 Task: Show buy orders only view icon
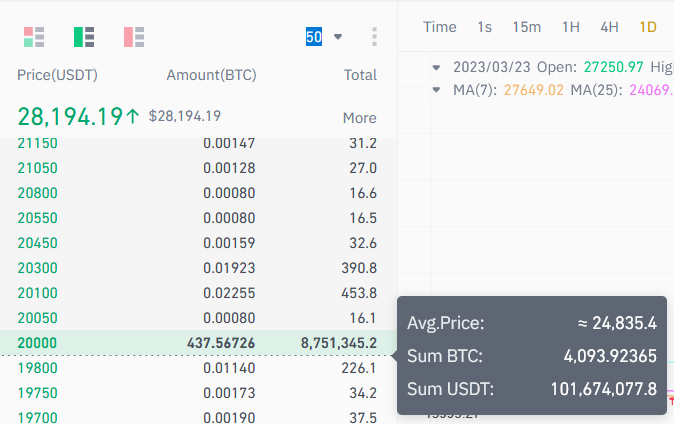click(84, 37)
